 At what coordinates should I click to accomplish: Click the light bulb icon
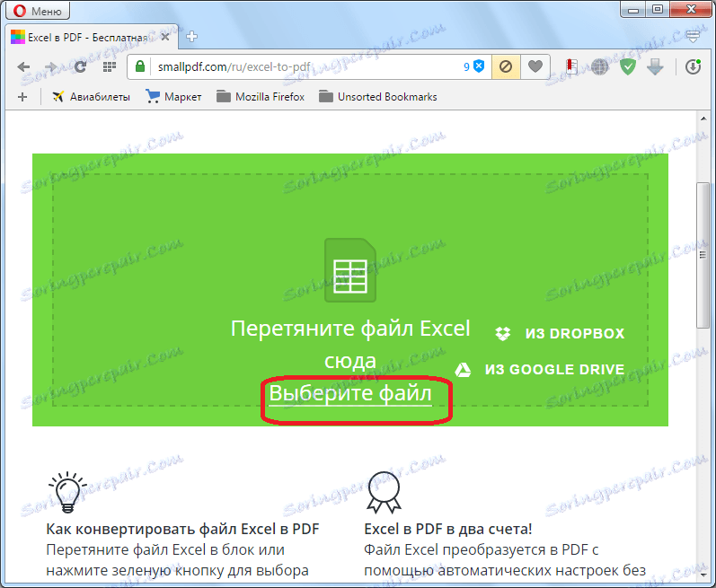point(67,492)
